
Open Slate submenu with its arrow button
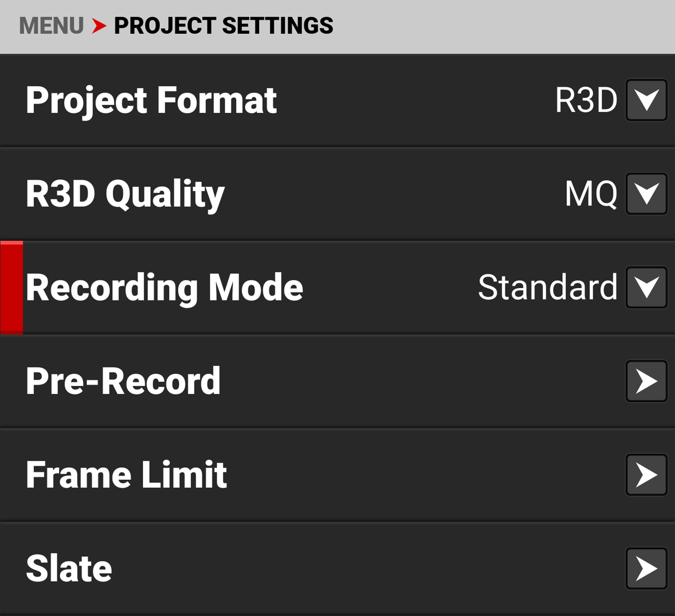click(x=646, y=568)
